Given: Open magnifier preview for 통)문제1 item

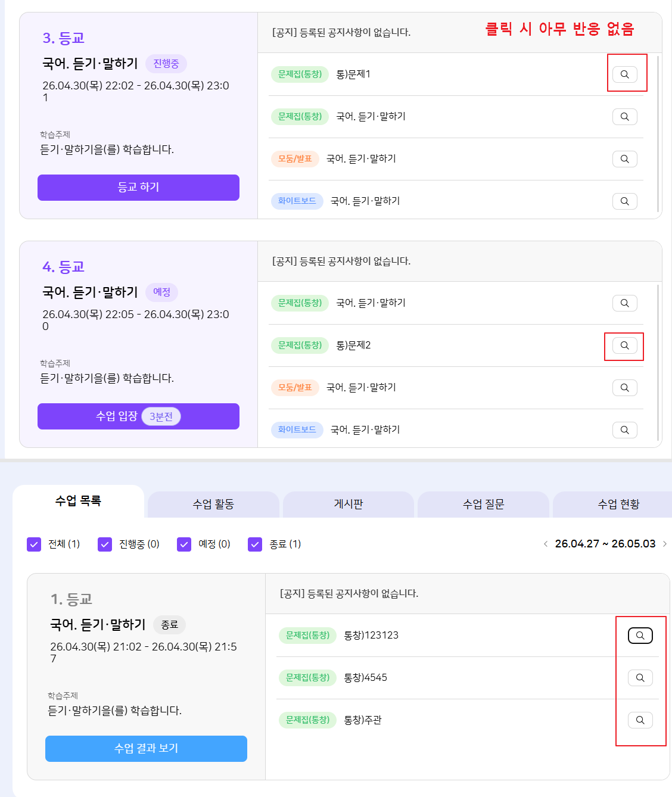Looking at the screenshot, I should 625,74.
